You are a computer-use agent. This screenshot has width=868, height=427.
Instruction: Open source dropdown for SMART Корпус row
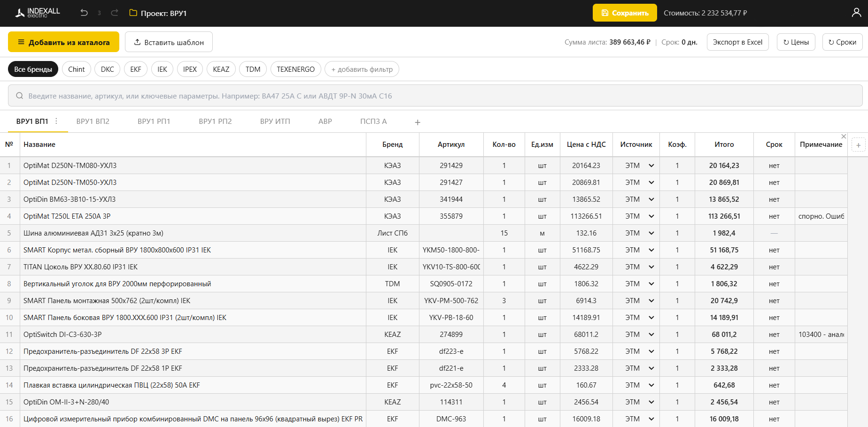(651, 250)
